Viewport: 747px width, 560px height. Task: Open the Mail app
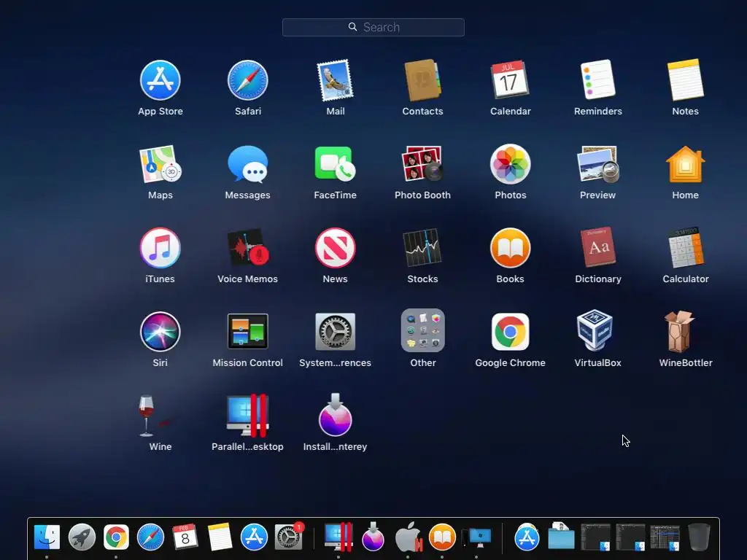(x=336, y=80)
